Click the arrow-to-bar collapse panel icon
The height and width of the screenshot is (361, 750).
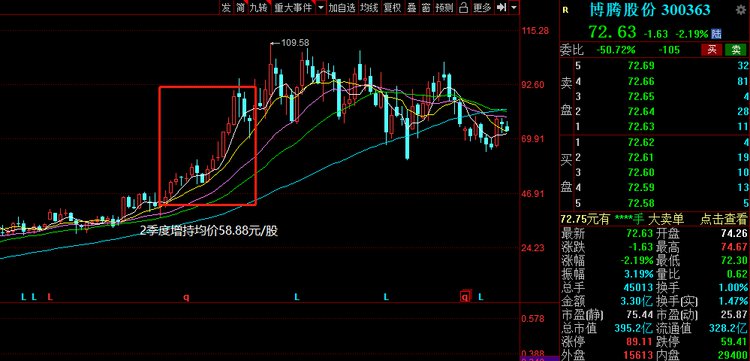[x=501, y=7]
